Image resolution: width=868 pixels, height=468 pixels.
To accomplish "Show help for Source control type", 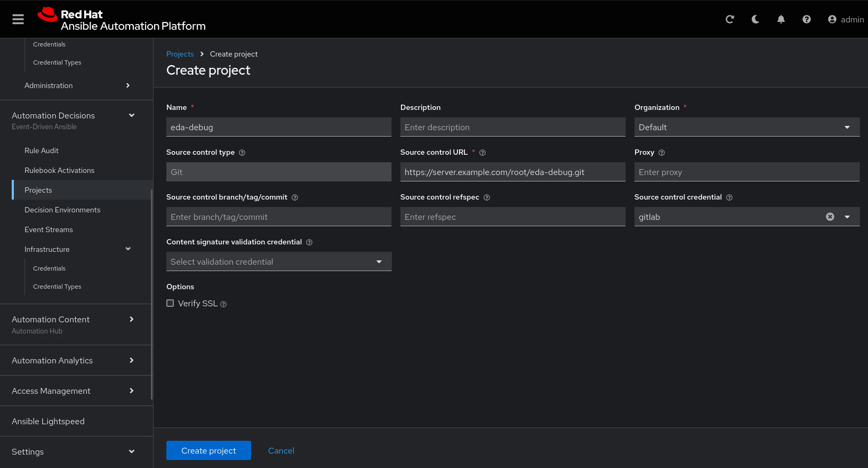I will [242, 153].
